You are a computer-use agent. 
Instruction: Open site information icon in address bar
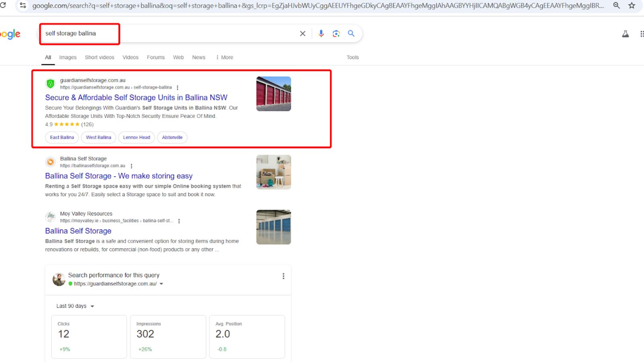click(x=23, y=5)
